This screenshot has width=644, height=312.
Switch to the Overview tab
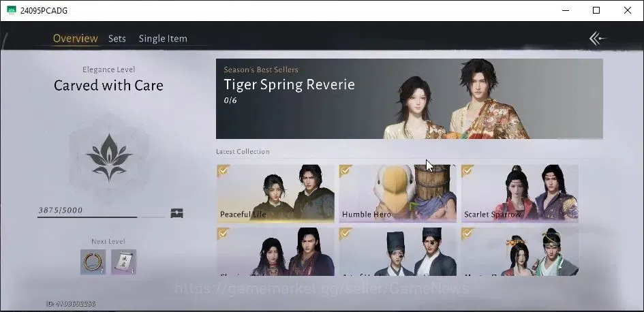(75, 39)
